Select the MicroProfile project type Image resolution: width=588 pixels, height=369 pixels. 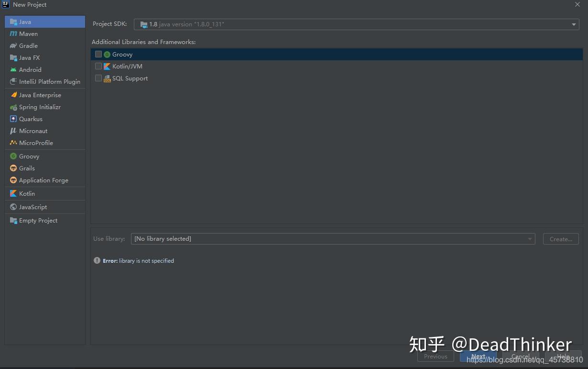click(36, 143)
